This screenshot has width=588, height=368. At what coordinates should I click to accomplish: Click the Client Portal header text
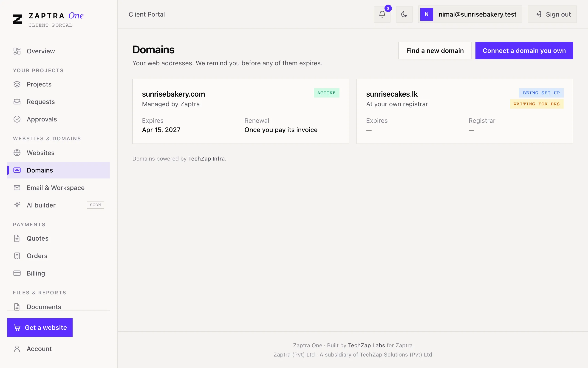147,14
